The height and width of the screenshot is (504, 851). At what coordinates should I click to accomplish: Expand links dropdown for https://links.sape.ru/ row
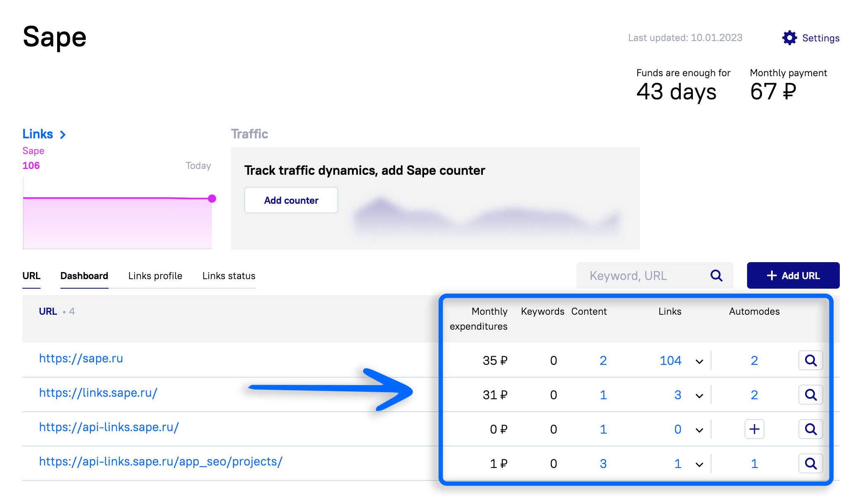pos(699,395)
